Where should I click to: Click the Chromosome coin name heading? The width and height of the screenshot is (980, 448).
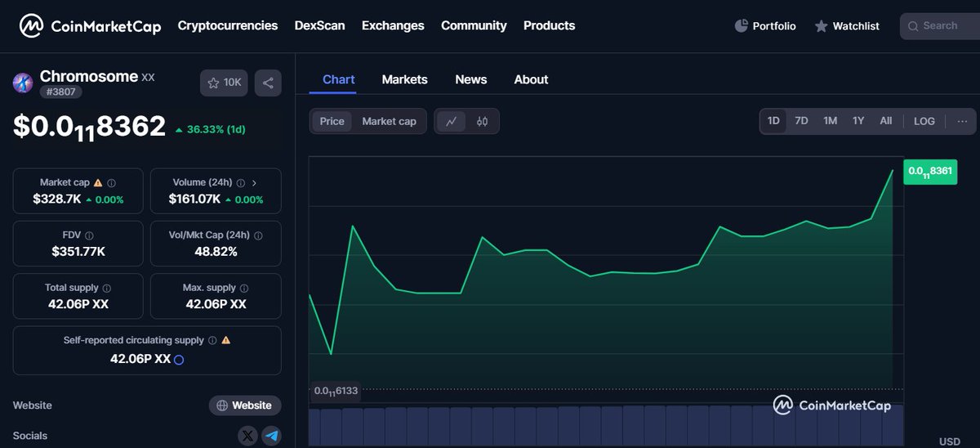coord(89,76)
